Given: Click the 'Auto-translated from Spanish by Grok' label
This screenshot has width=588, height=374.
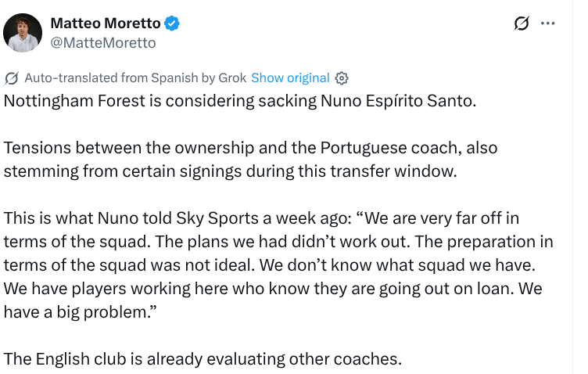Looking at the screenshot, I should click(135, 78).
